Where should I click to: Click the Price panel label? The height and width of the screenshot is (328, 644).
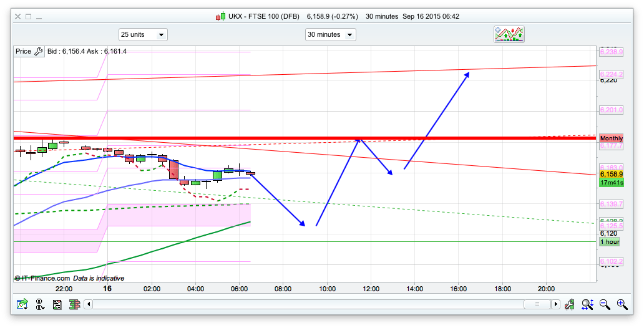pos(23,51)
